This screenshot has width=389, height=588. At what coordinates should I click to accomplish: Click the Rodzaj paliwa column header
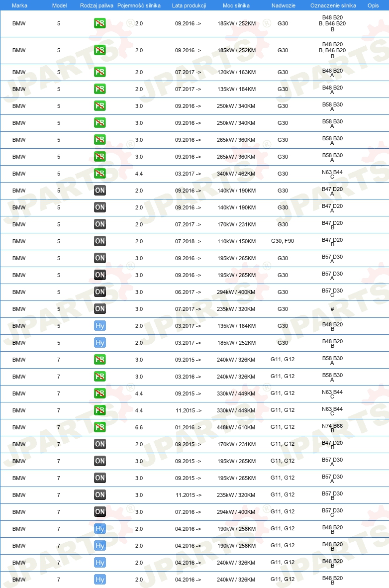97,5
